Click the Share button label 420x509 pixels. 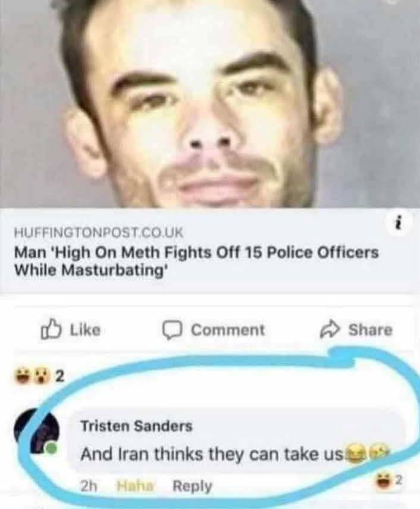click(370, 330)
